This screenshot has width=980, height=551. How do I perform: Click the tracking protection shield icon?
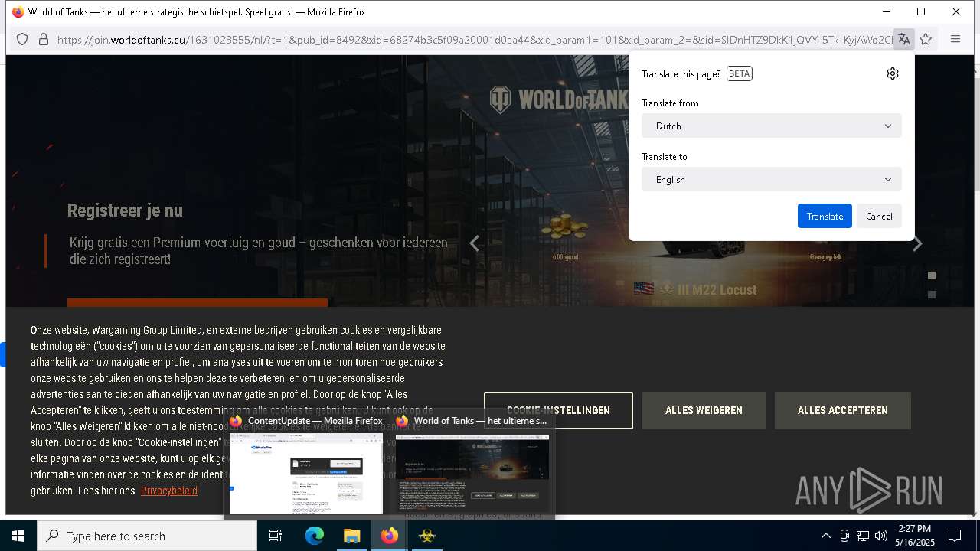[22, 39]
